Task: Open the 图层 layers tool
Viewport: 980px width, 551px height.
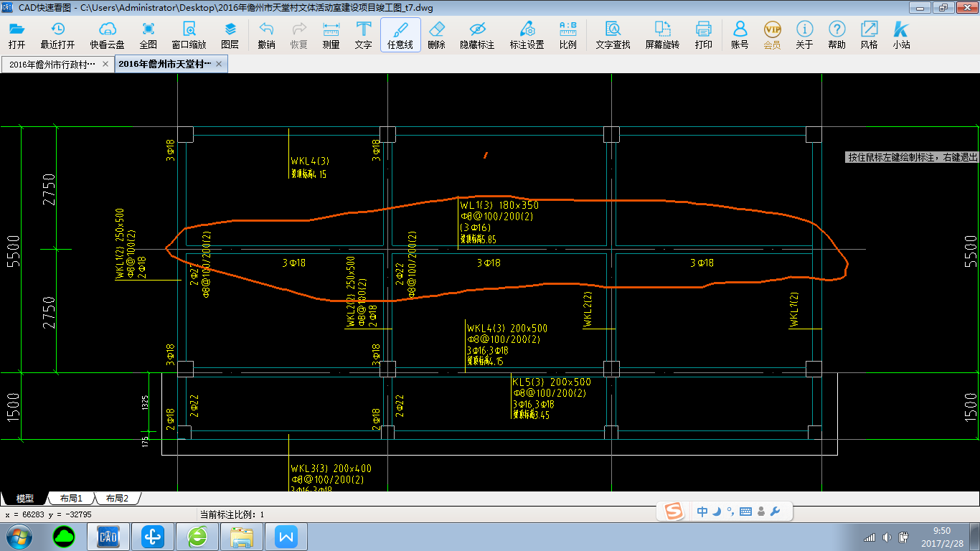Action: tap(230, 35)
